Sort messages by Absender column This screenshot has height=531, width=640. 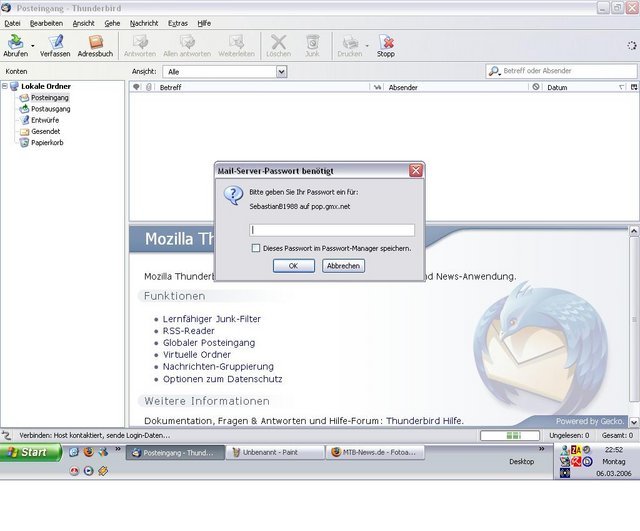[x=457, y=87]
